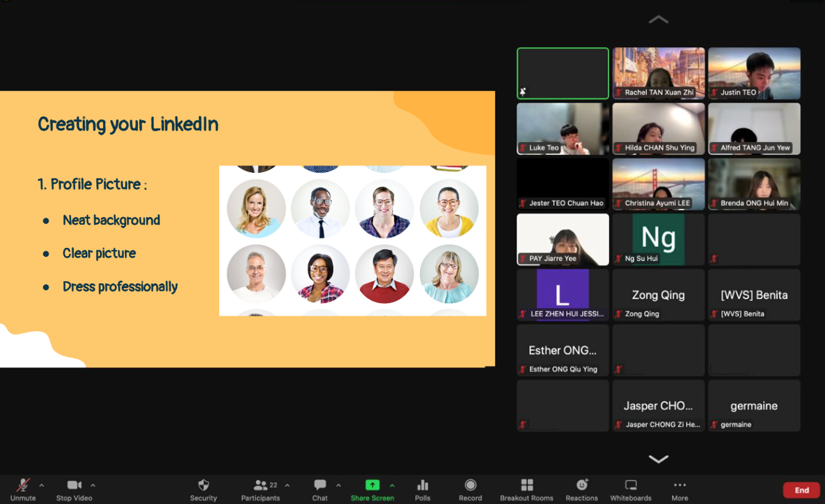The image size is (825, 504).
Task: Select Alfred TANG Jun Yew video tile
Action: [754, 129]
